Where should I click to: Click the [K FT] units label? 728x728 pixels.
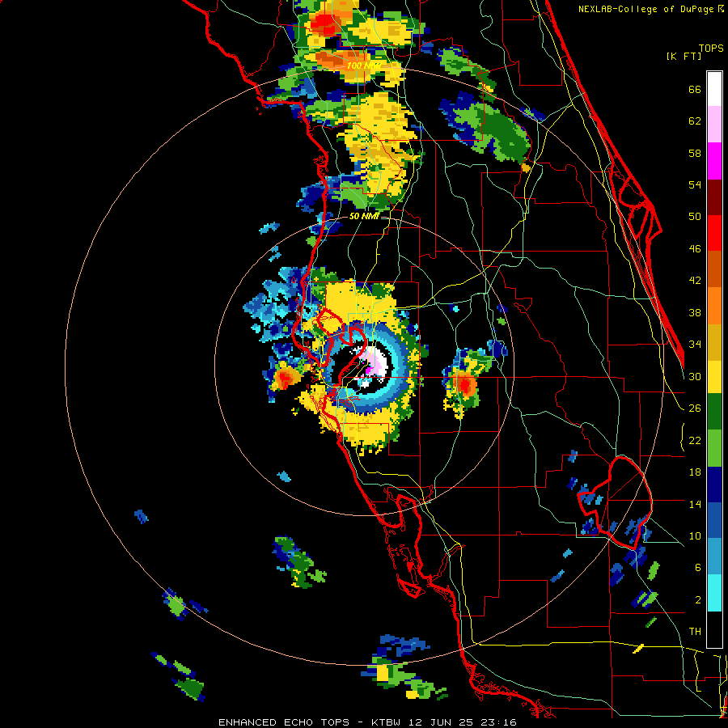pos(684,56)
